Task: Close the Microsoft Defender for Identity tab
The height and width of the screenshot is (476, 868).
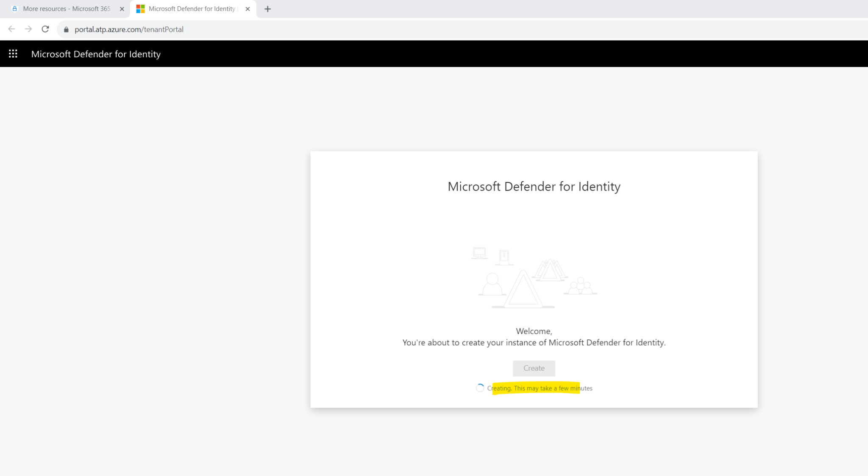Action: (248, 8)
